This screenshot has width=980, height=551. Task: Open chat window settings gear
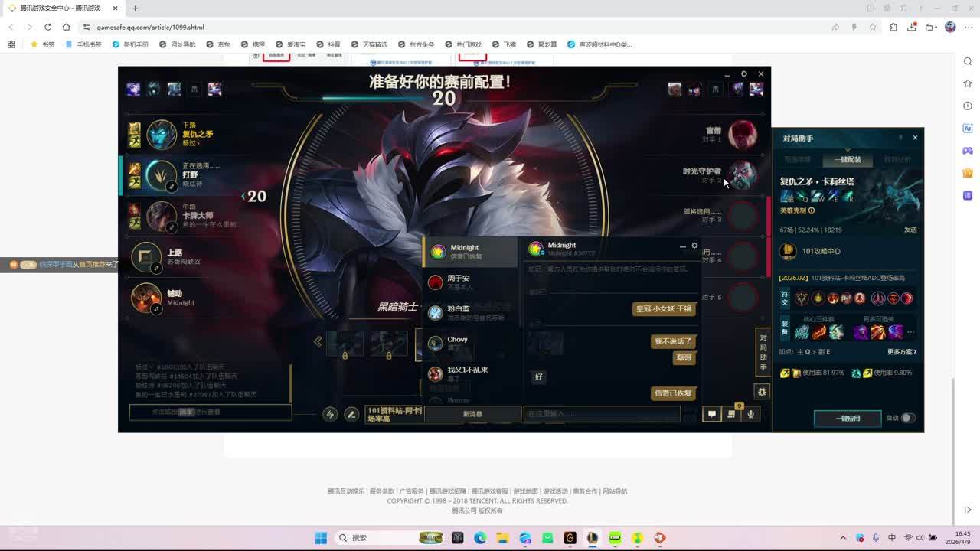(x=694, y=246)
